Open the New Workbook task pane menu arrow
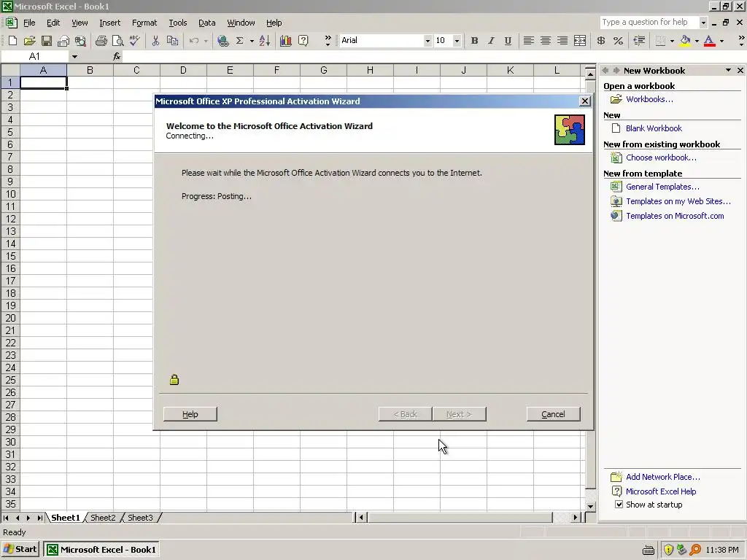The width and height of the screenshot is (747, 560). click(x=728, y=71)
